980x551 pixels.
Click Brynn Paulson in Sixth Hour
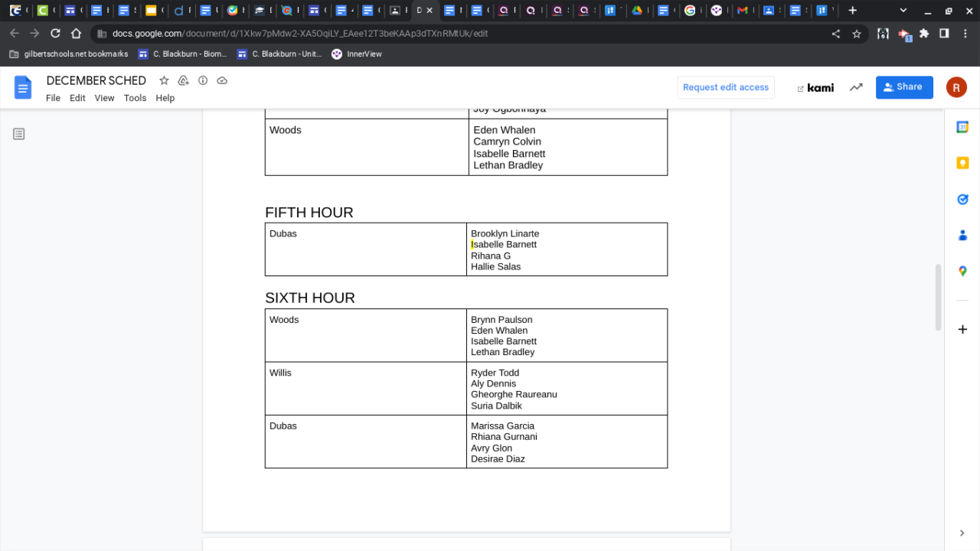pos(501,320)
